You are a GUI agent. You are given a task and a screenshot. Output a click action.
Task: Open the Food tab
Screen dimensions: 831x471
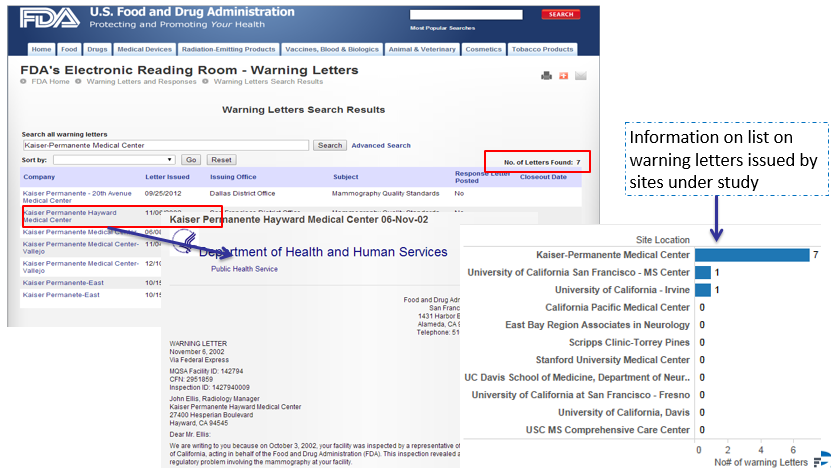69,49
